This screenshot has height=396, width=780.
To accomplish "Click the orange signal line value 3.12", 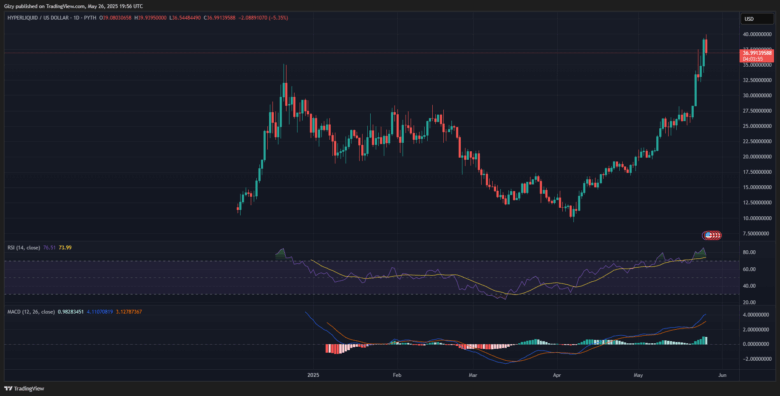I will point(129,311).
